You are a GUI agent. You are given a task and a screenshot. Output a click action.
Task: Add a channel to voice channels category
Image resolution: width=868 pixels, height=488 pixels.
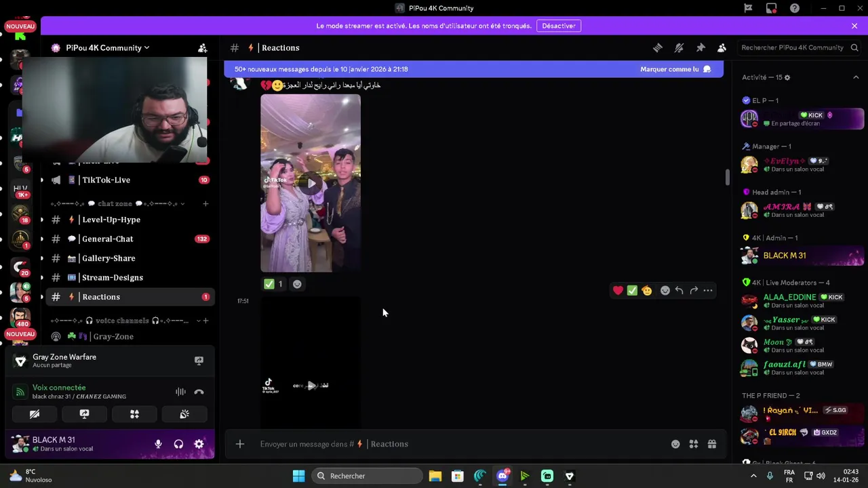[205, 321]
